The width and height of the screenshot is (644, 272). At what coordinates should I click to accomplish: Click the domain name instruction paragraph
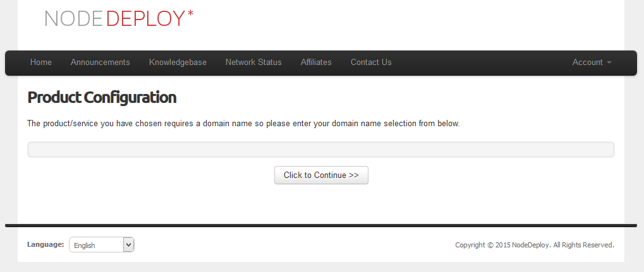[243, 124]
